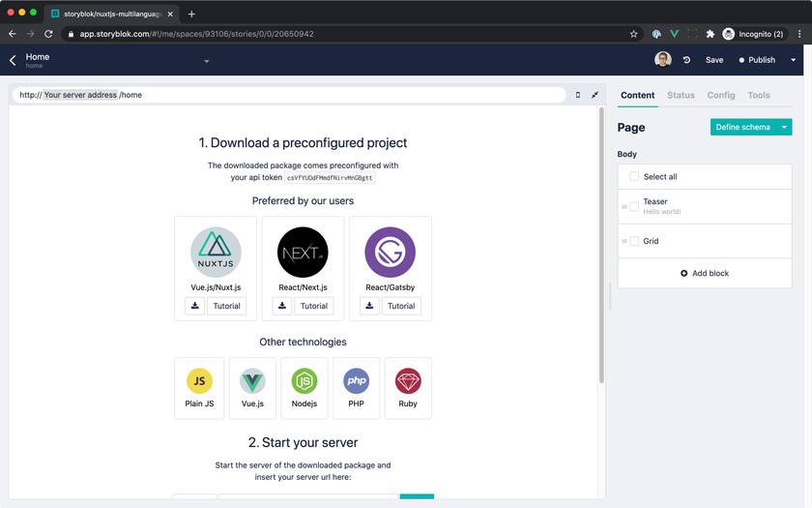Reload the browser page
Viewport: 812px width, 508px height.
48,34
